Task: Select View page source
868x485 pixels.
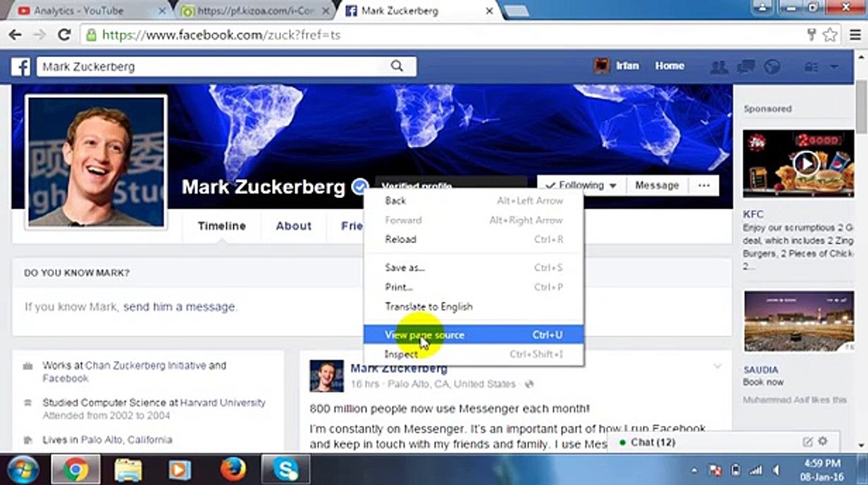Action: pos(473,335)
